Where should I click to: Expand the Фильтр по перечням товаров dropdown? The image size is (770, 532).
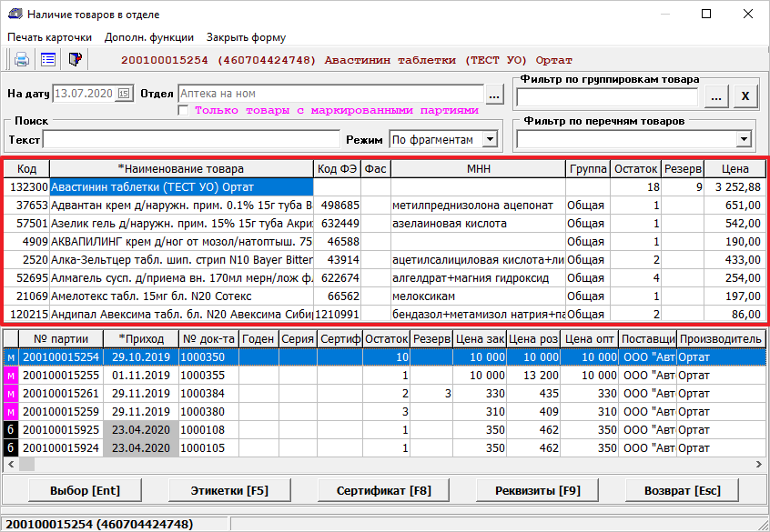[744, 139]
